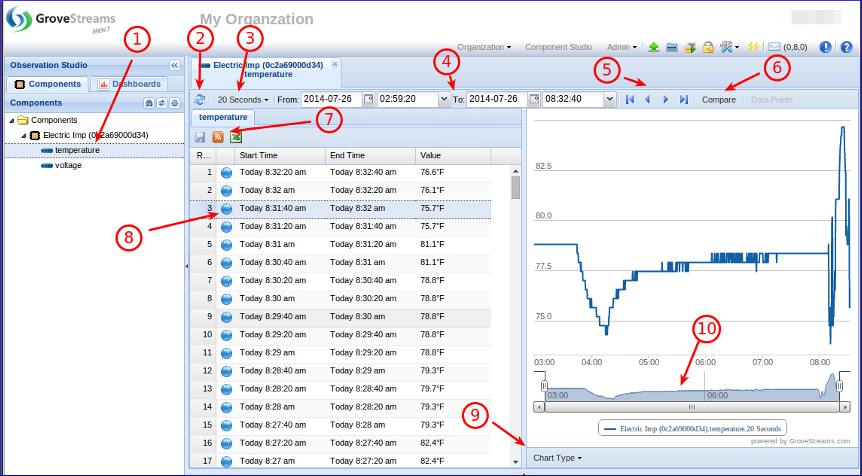Click the yellow lightning bolt icon

click(x=753, y=47)
